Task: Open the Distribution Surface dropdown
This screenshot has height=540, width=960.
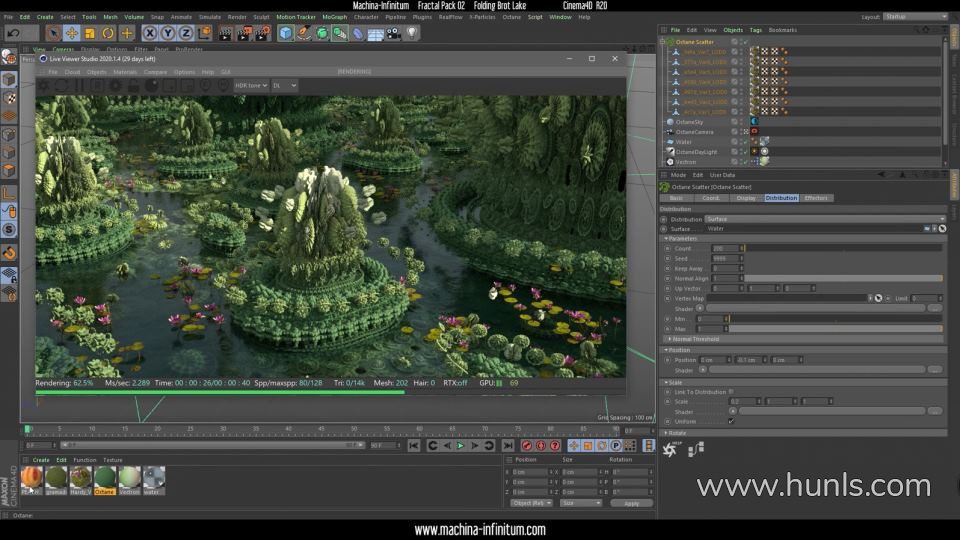Action: coord(822,219)
